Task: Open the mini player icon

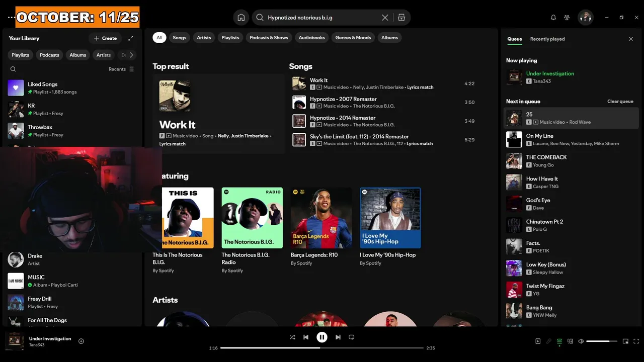Action: [625, 341]
